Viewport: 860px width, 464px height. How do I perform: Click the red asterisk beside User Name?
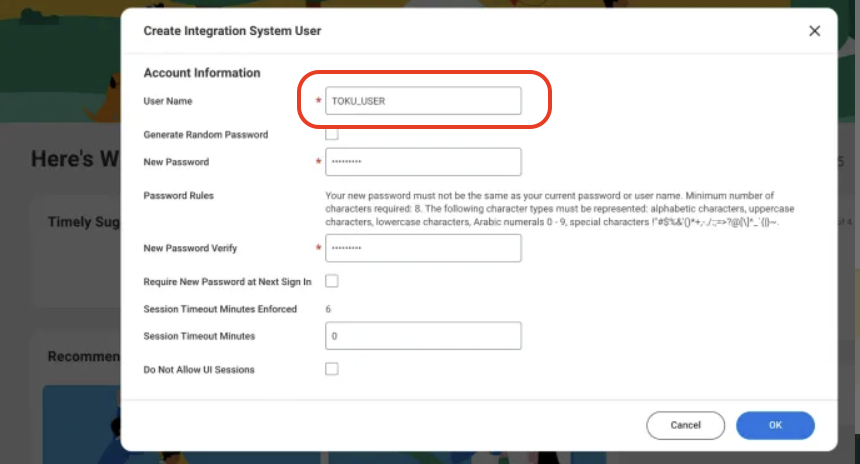pyautogui.click(x=318, y=100)
